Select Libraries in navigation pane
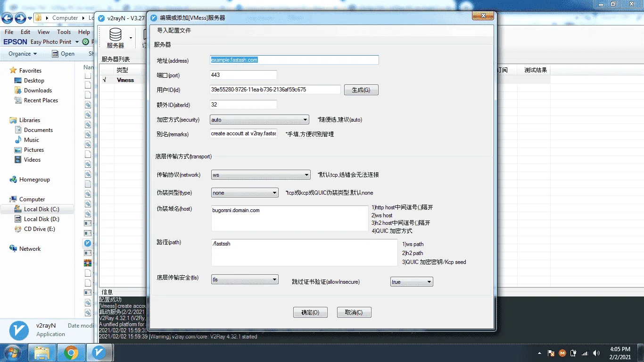 30,120
